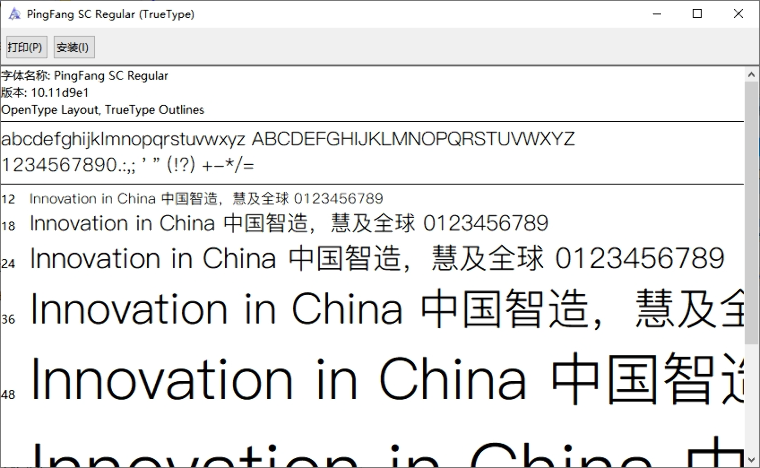Click the 24-point sample text line
The height and width of the screenshot is (468, 760).
point(377,258)
